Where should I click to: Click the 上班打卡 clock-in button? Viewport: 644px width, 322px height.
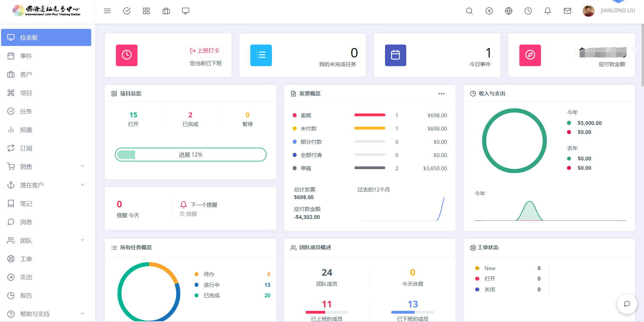click(205, 51)
